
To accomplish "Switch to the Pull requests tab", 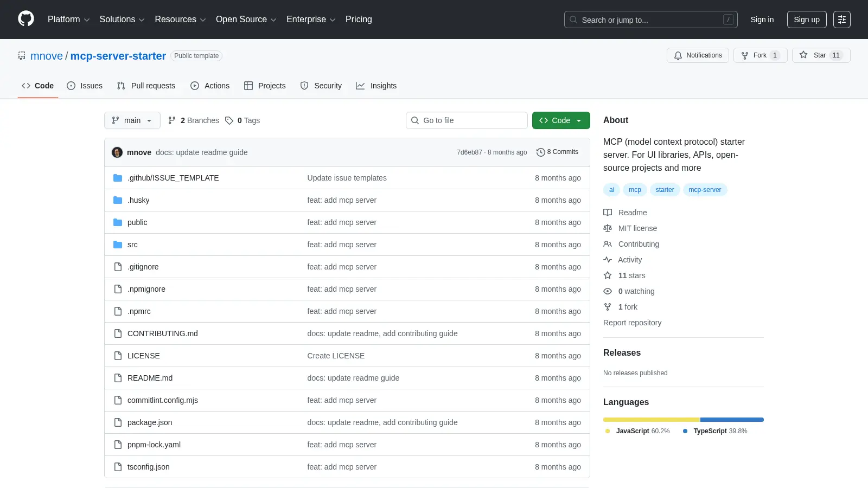I will pos(146,86).
